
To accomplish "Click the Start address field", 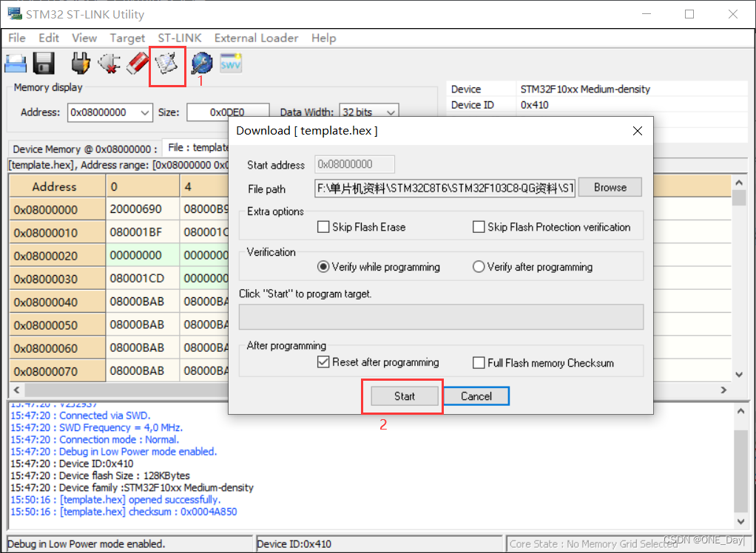I will tap(355, 164).
